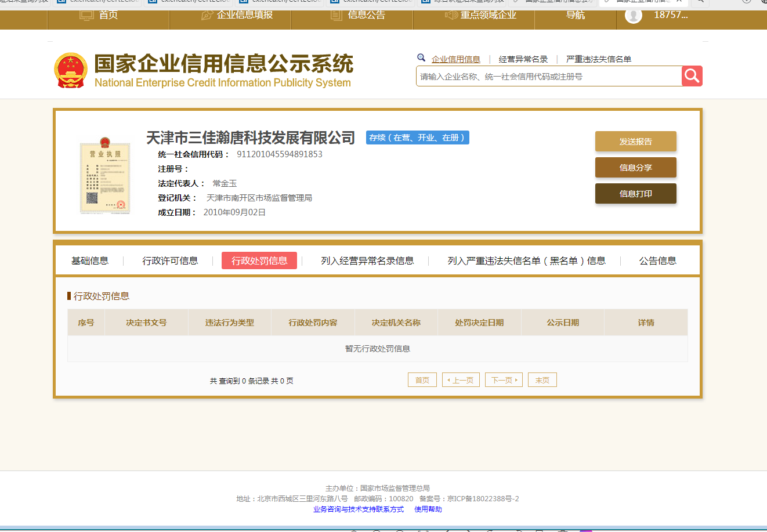Click the 暂无行政处罚信息 empty message
The height and width of the screenshot is (532, 767).
378,349
